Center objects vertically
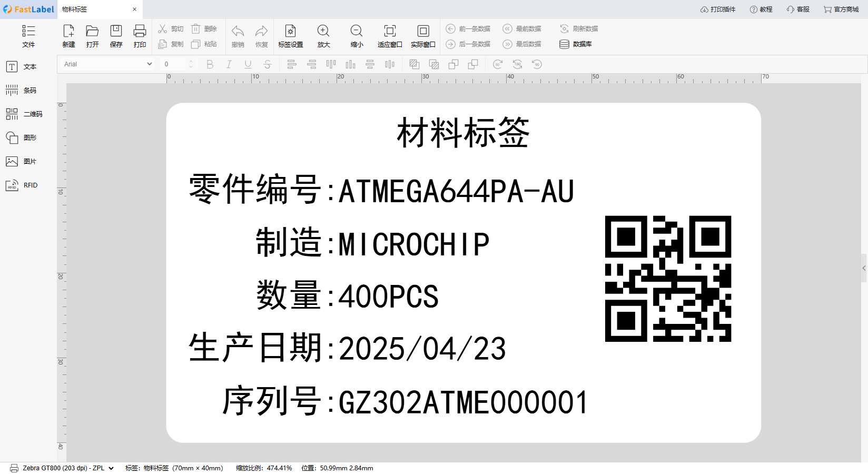This screenshot has width=868, height=474. (389, 64)
